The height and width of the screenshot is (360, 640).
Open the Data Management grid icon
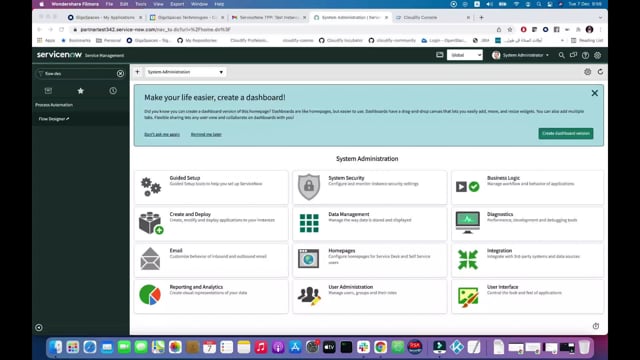pyautogui.click(x=309, y=223)
